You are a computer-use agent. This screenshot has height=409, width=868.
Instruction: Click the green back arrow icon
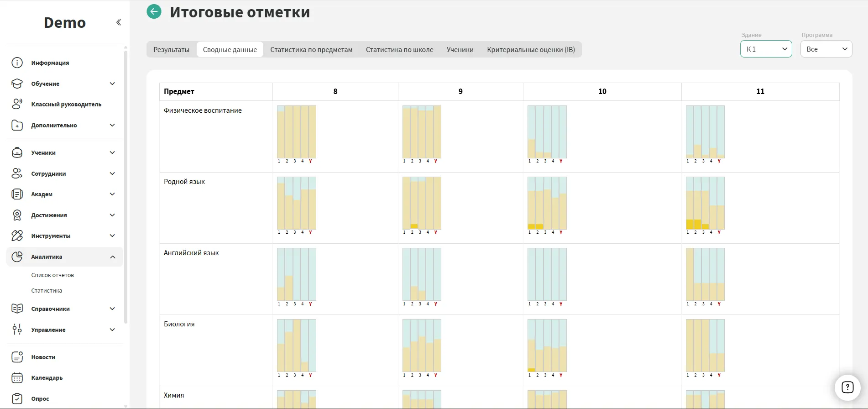point(154,11)
